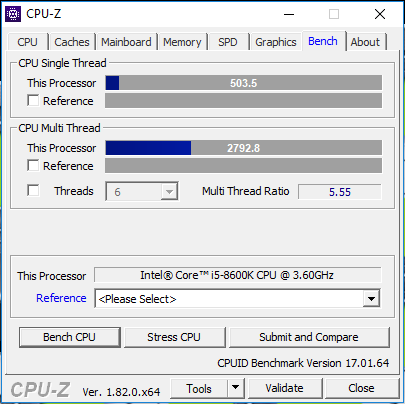Enable the Multi Thread Reference checkbox
Image resolution: width=405 pixels, height=404 pixels.
point(33,165)
